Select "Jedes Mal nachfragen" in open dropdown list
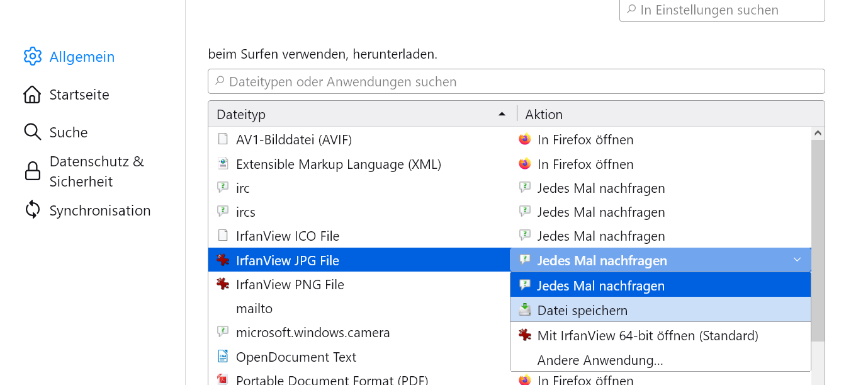 point(600,285)
